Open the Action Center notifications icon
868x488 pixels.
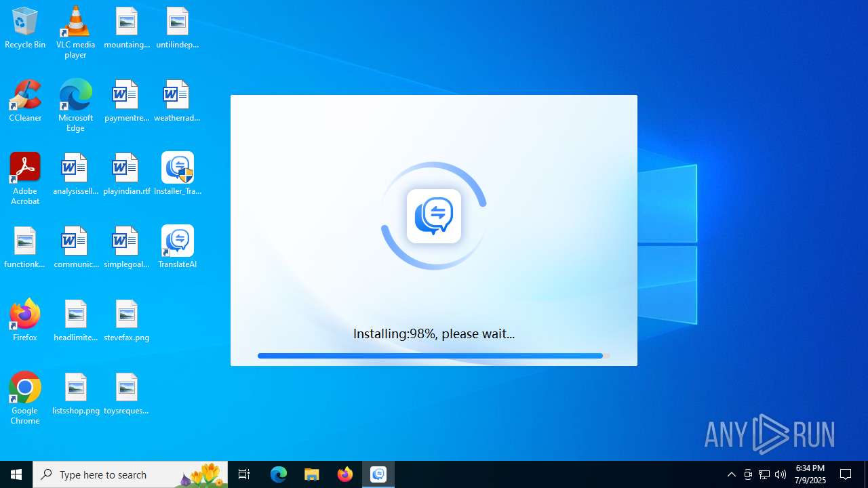point(846,474)
